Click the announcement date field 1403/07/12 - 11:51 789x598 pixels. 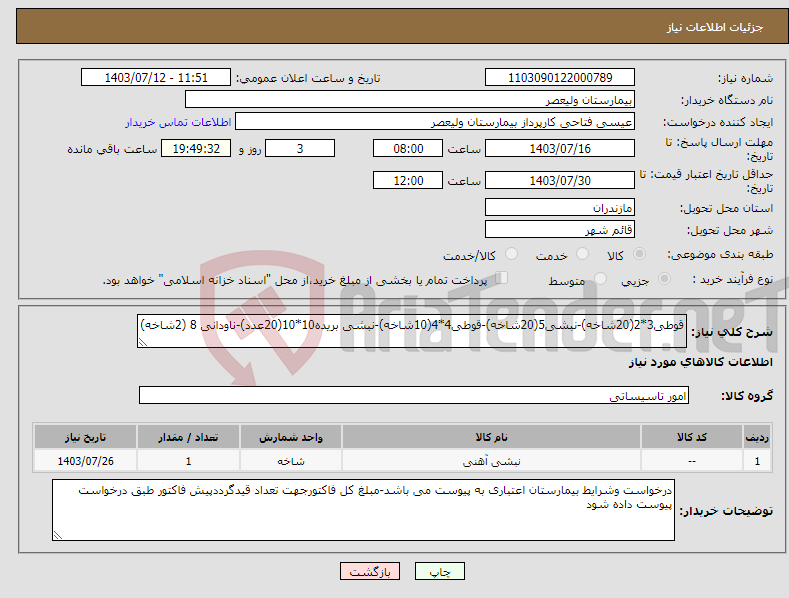click(155, 78)
